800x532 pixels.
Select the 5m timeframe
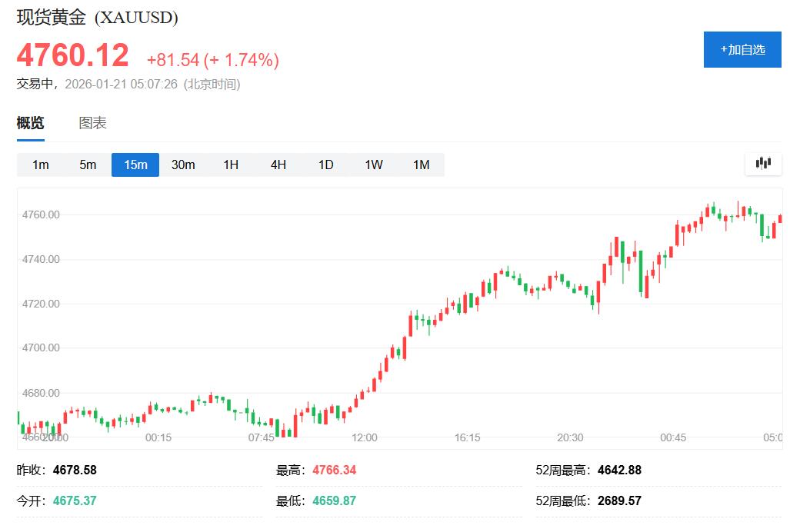click(88, 165)
